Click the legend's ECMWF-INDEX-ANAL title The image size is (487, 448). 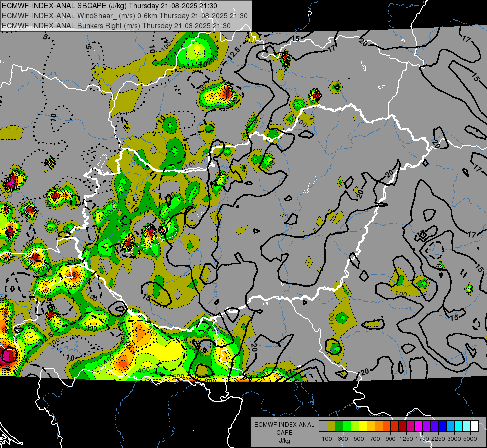click(285, 425)
